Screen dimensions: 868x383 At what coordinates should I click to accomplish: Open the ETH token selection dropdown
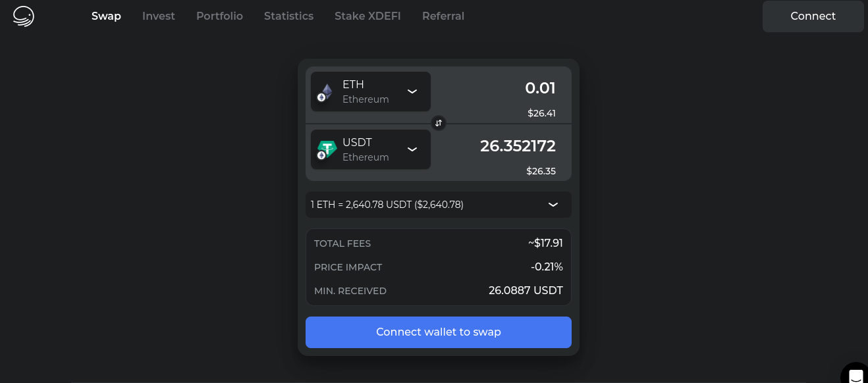click(x=413, y=91)
